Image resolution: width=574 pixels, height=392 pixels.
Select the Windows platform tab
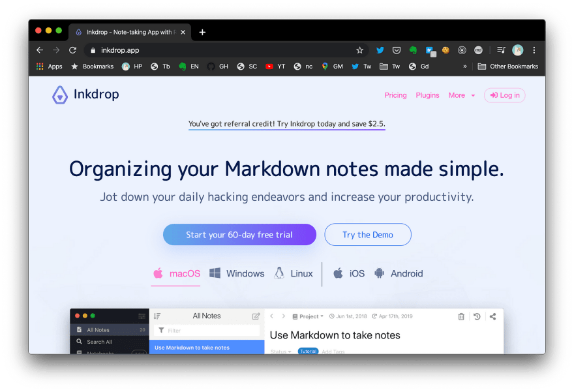point(237,273)
